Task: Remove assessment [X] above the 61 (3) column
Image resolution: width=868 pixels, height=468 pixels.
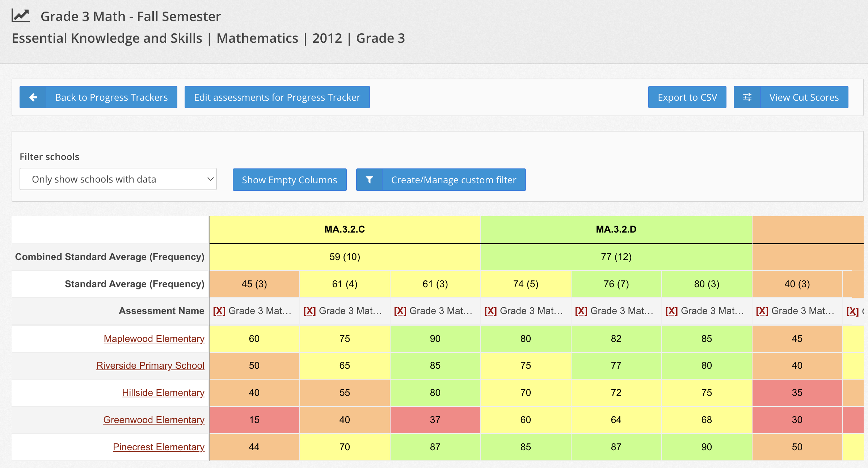Action: click(x=400, y=311)
